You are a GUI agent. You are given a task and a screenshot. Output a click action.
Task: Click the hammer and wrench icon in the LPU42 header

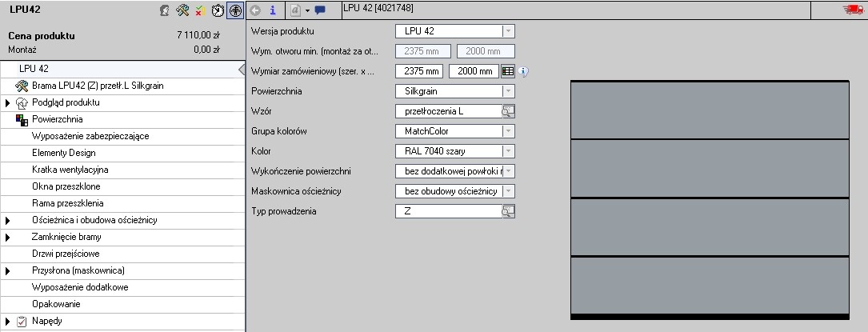coord(182,10)
